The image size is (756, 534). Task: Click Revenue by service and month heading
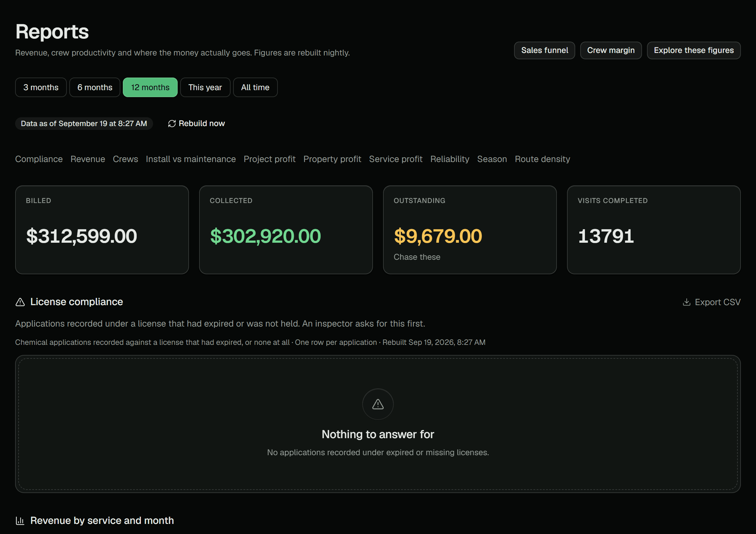(x=102, y=520)
